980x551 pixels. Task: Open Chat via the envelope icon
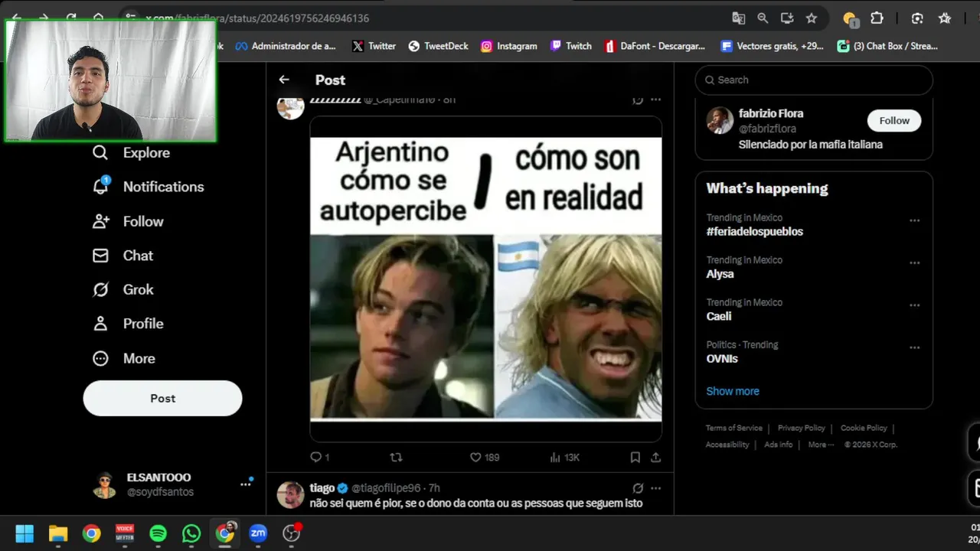pyautogui.click(x=122, y=256)
